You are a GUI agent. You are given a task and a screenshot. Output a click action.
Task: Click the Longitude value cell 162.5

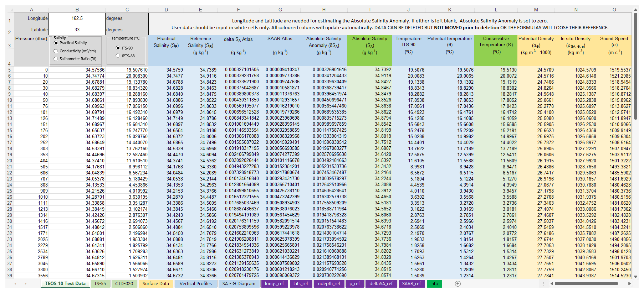point(77,19)
